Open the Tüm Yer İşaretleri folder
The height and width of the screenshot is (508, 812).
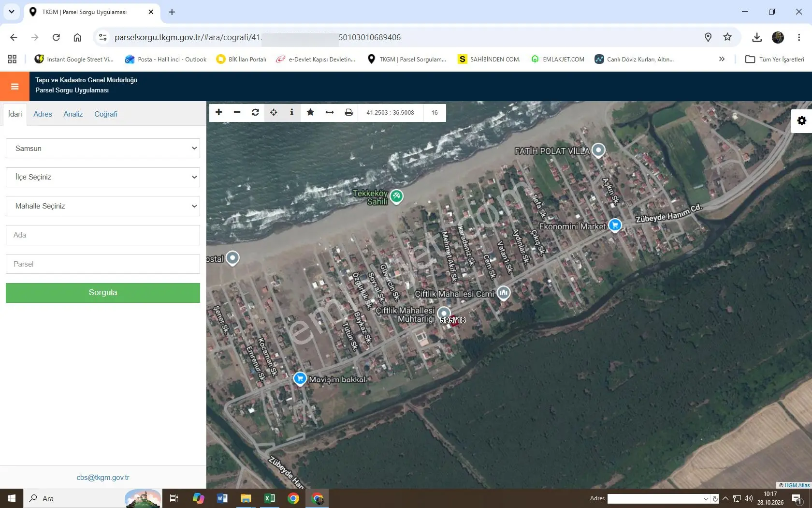click(x=775, y=59)
